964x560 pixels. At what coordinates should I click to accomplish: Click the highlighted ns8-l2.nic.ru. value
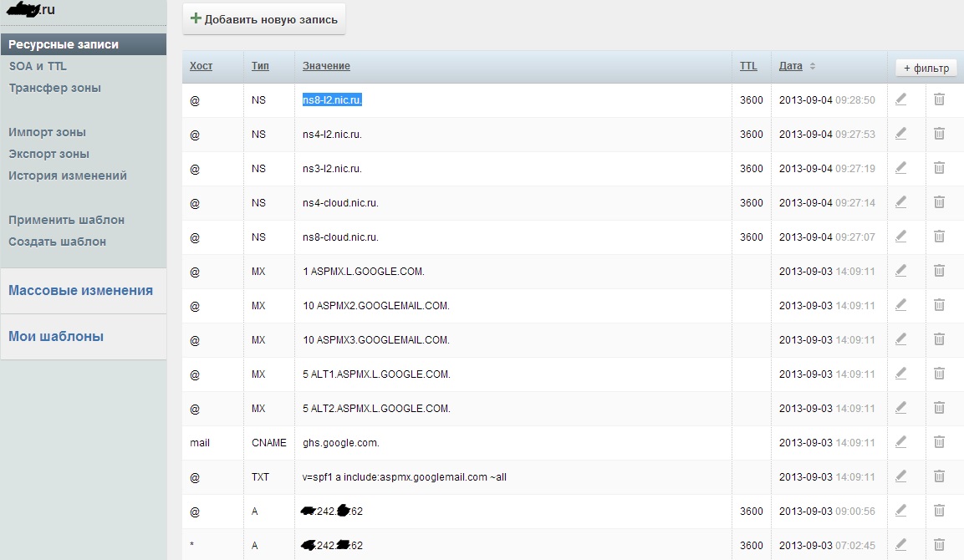tap(332, 99)
